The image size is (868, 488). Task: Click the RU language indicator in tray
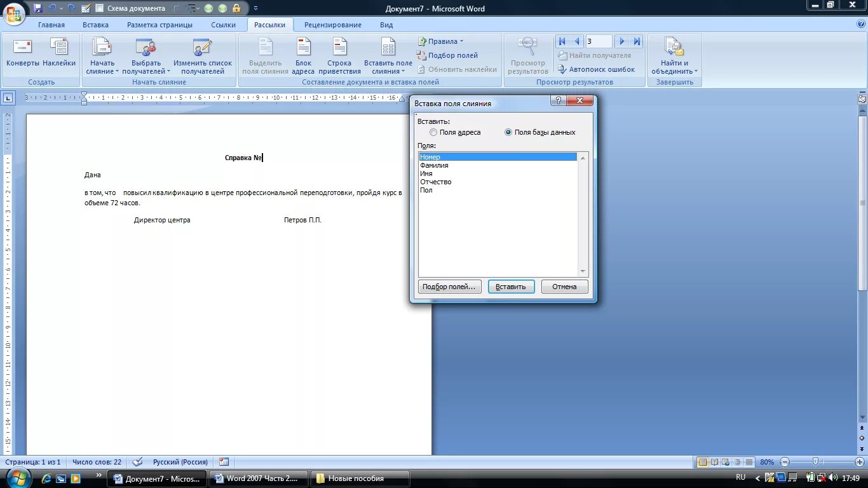click(741, 477)
